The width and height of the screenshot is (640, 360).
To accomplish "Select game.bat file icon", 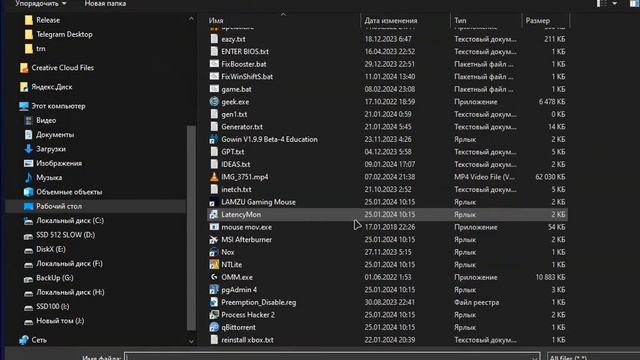I will tap(214, 89).
